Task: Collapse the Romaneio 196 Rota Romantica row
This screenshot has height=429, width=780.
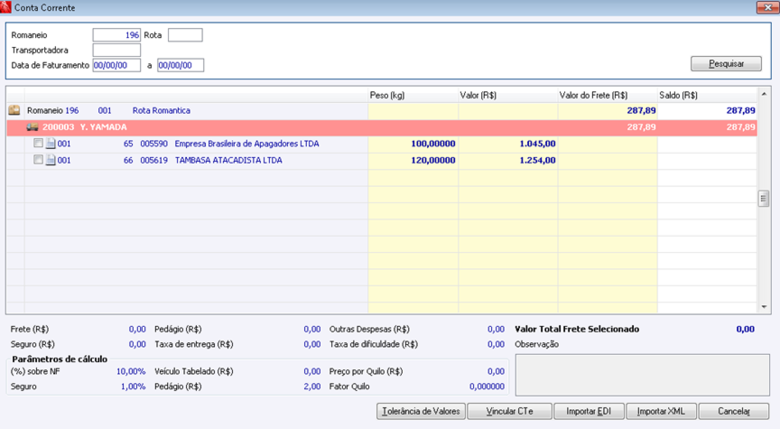Action: point(382,110)
